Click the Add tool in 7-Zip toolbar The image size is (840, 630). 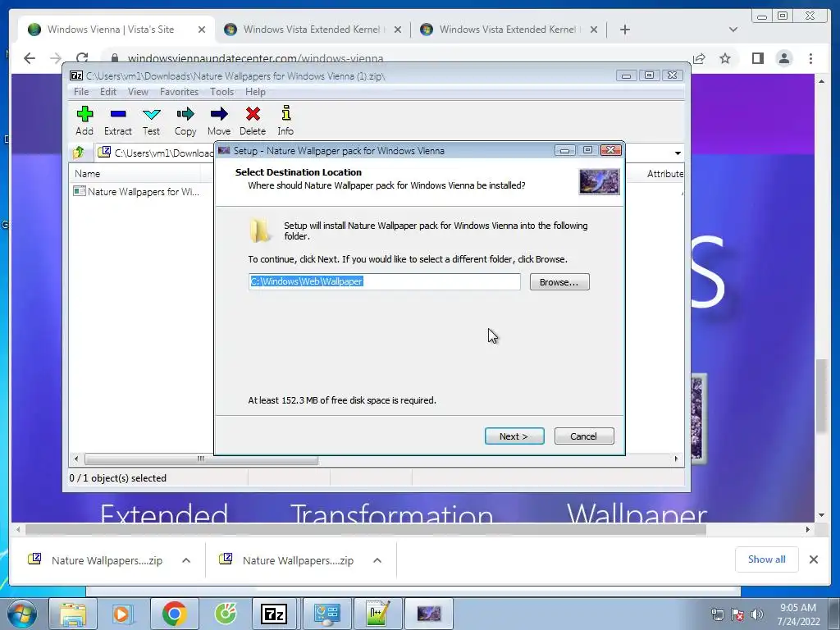(x=84, y=121)
